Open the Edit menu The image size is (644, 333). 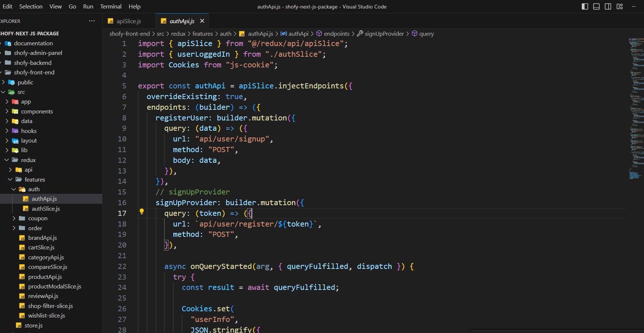pos(7,6)
